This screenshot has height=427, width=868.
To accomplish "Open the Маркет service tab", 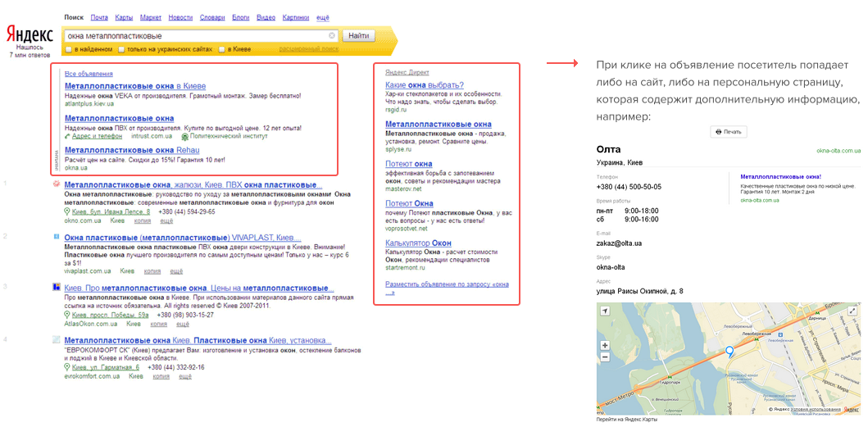I will point(151,18).
